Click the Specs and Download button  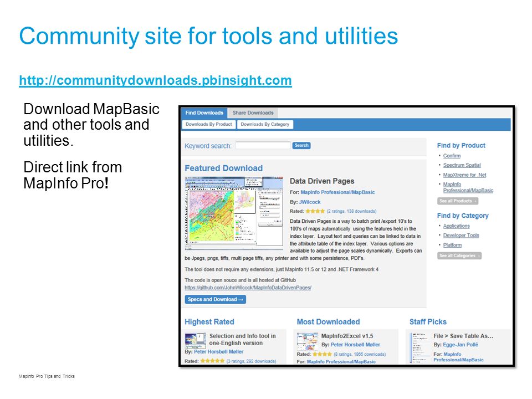pyautogui.click(x=215, y=299)
